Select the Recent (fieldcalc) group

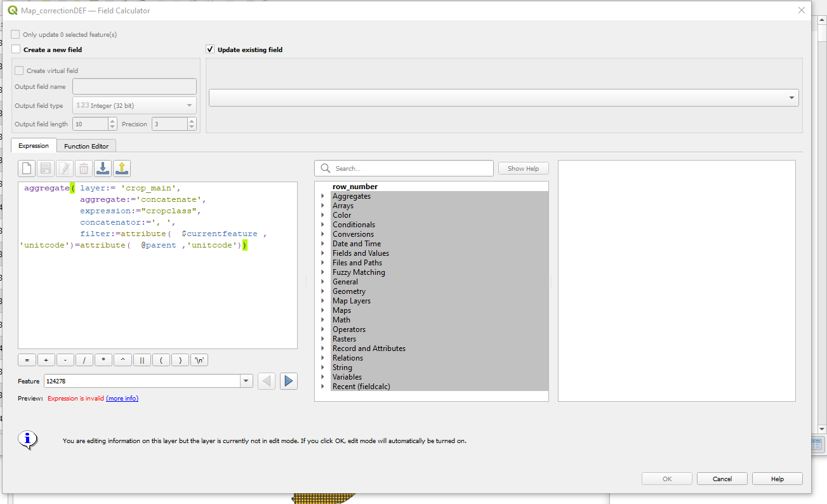[362, 387]
